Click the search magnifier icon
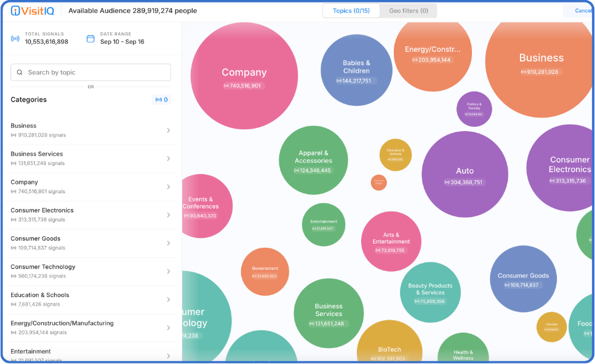Image resolution: width=595 pixels, height=364 pixels. [x=20, y=73]
